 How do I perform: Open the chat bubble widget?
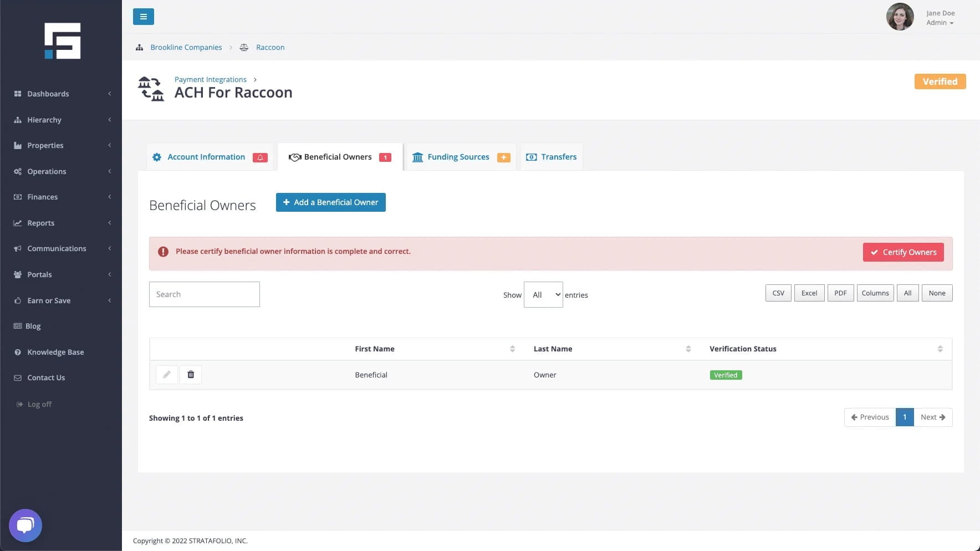pyautogui.click(x=25, y=525)
